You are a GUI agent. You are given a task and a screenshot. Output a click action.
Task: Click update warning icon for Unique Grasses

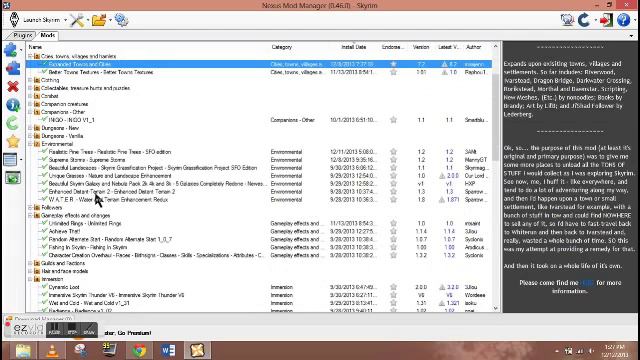point(442,176)
